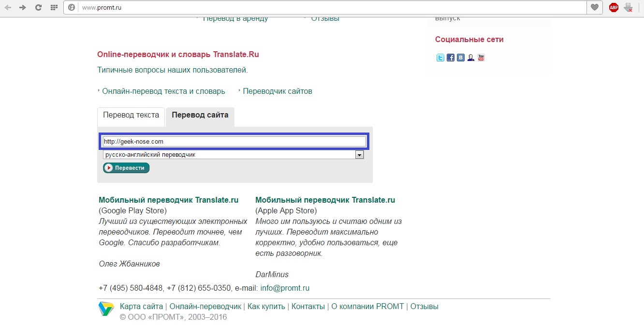Image resolution: width=644 pixels, height=326 pixels.
Task: Click the info@promt.ru email link
Action: tap(285, 288)
